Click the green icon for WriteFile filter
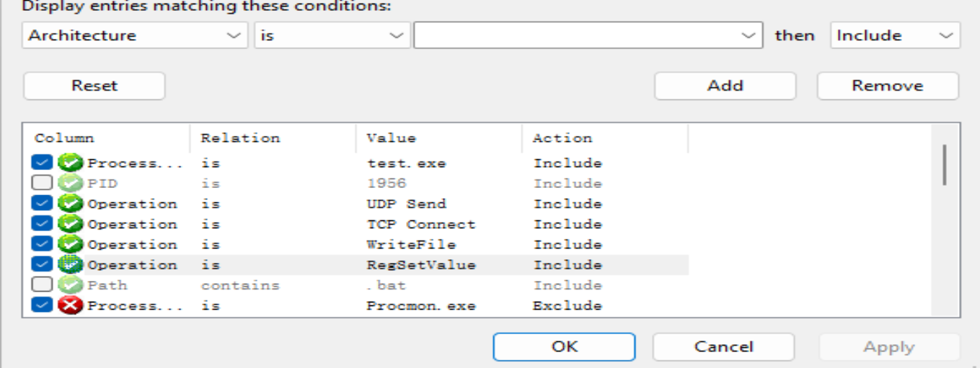Image resolution: width=980 pixels, height=368 pixels. [x=71, y=244]
